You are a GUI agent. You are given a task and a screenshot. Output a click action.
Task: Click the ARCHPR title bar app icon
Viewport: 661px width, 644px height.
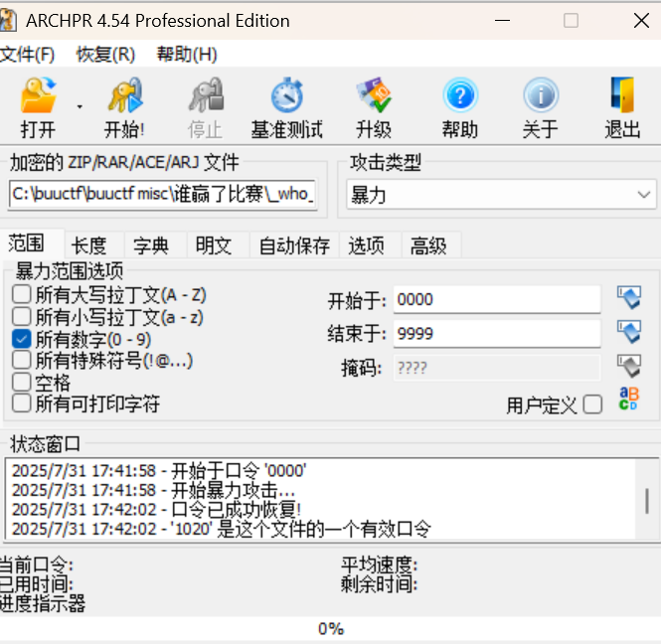pos(8,20)
